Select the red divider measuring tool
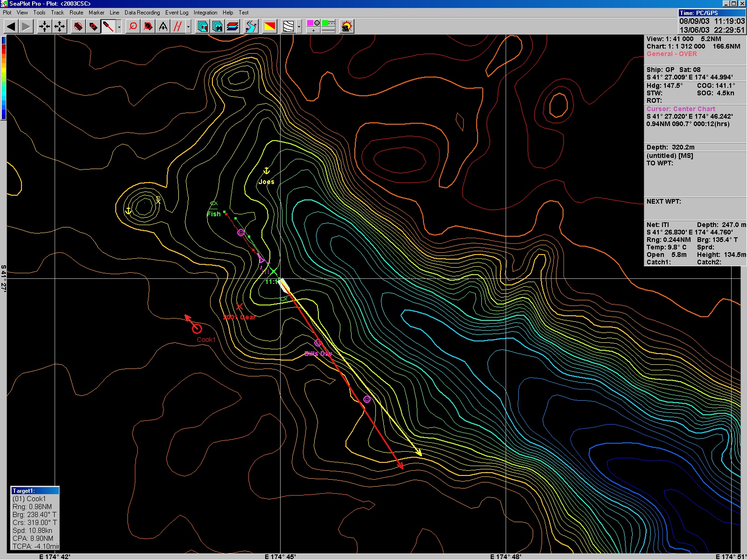This screenshot has width=747, height=560. coord(163,27)
